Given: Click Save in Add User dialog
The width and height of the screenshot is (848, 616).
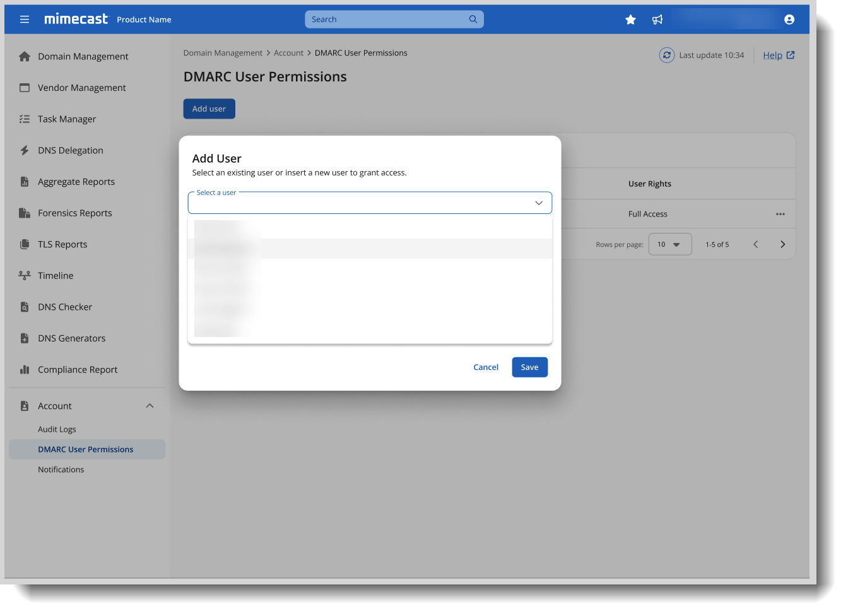Looking at the screenshot, I should click(530, 367).
